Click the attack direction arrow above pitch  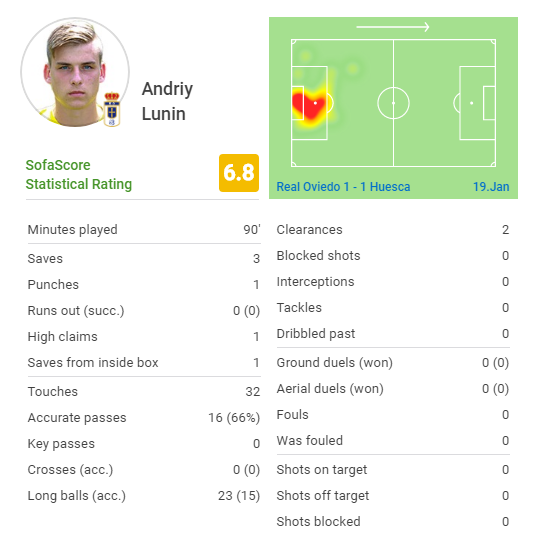392,27
